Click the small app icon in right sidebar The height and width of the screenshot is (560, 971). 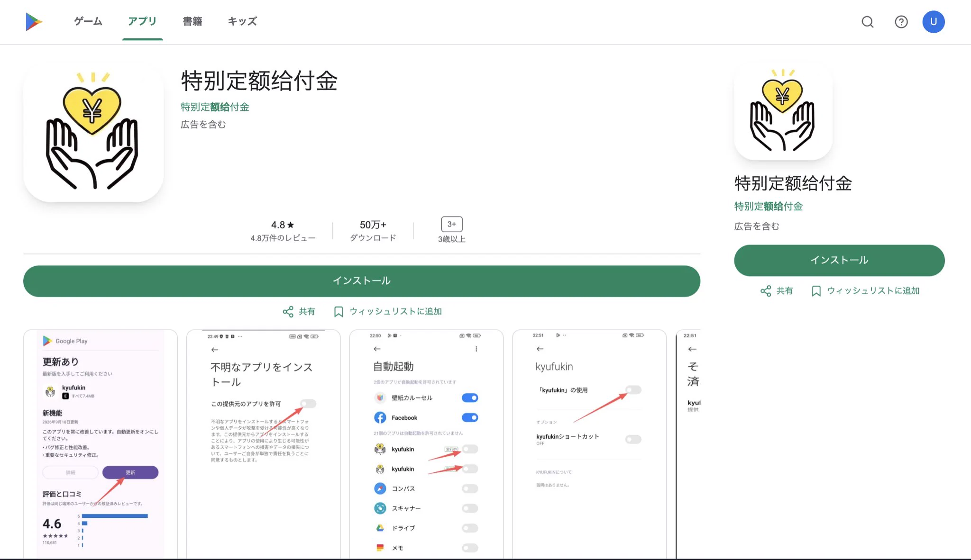pyautogui.click(x=783, y=111)
